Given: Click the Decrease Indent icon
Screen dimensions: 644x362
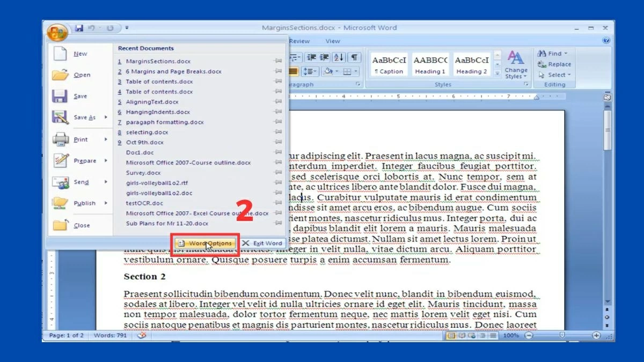Looking at the screenshot, I should pyautogui.click(x=310, y=57).
